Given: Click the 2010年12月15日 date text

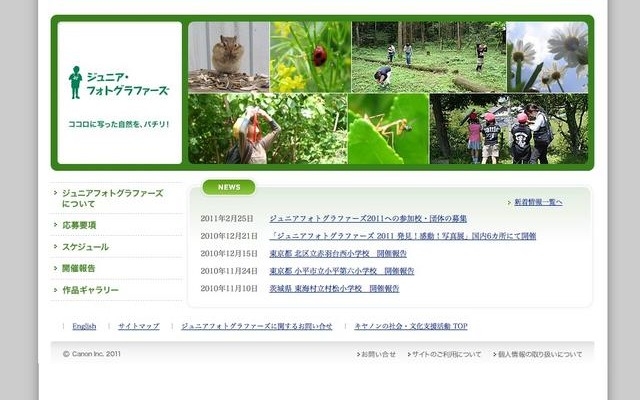Looking at the screenshot, I should click(229, 253).
